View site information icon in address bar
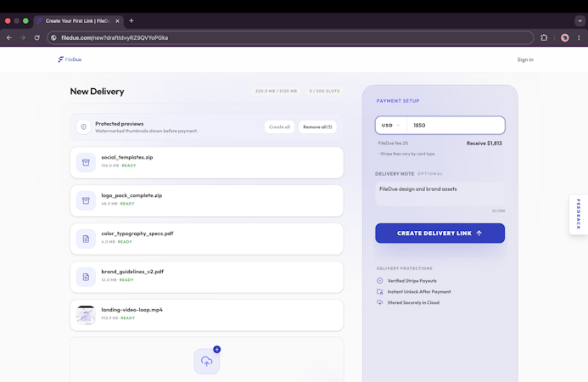This screenshot has height=382, width=588. (x=53, y=37)
